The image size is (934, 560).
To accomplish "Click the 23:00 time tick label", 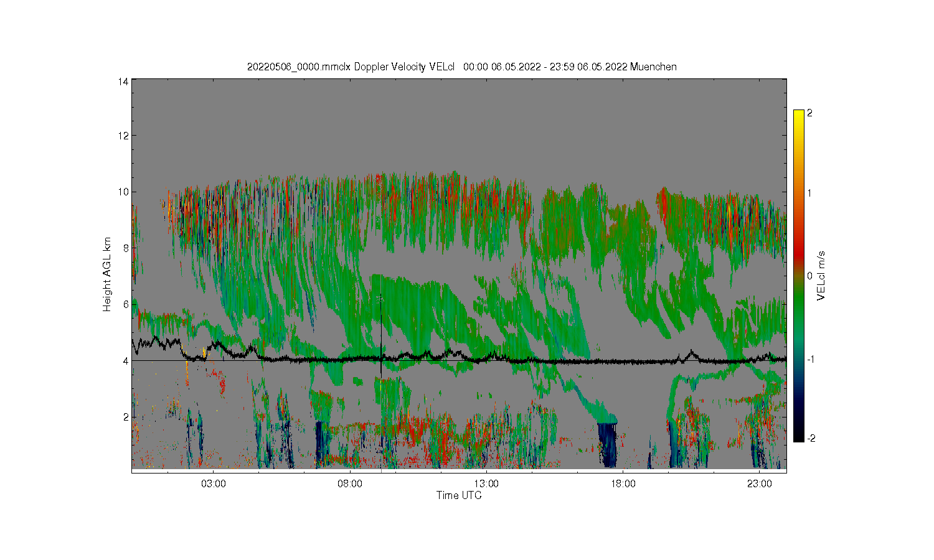I will click(759, 483).
